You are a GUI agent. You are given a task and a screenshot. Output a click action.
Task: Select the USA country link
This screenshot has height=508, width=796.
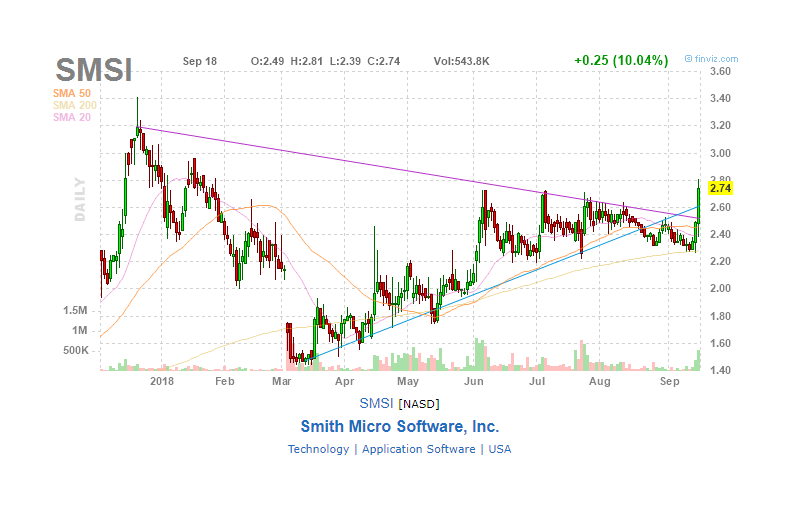pos(500,449)
